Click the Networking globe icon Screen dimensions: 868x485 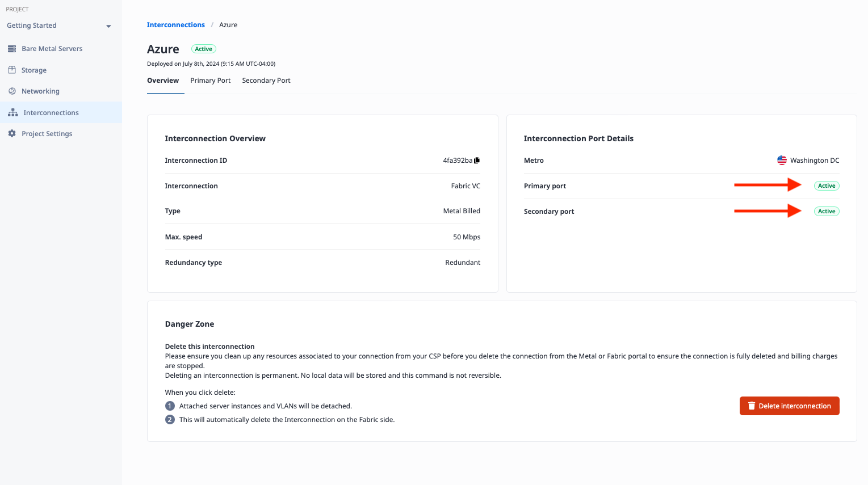[x=12, y=91]
